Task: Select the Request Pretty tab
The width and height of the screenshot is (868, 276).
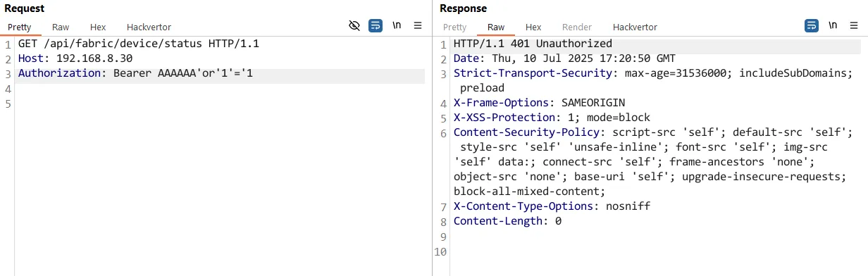Action: 20,27
